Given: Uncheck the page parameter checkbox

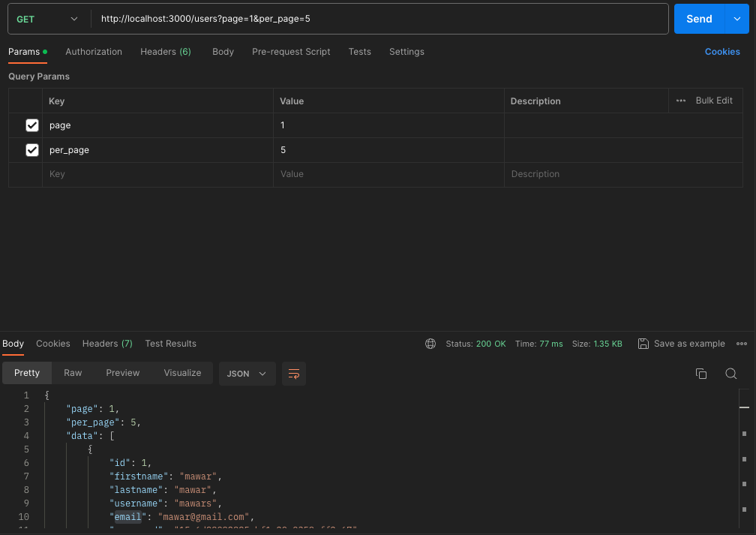Looking at the screenshot, I should coord(32,125).
